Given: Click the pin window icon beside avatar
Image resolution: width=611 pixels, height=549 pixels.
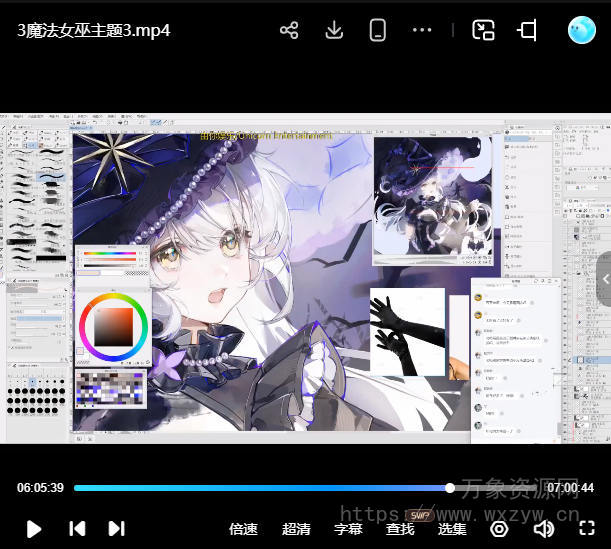Looking at the screenshot, I should [x=528, y=30].
